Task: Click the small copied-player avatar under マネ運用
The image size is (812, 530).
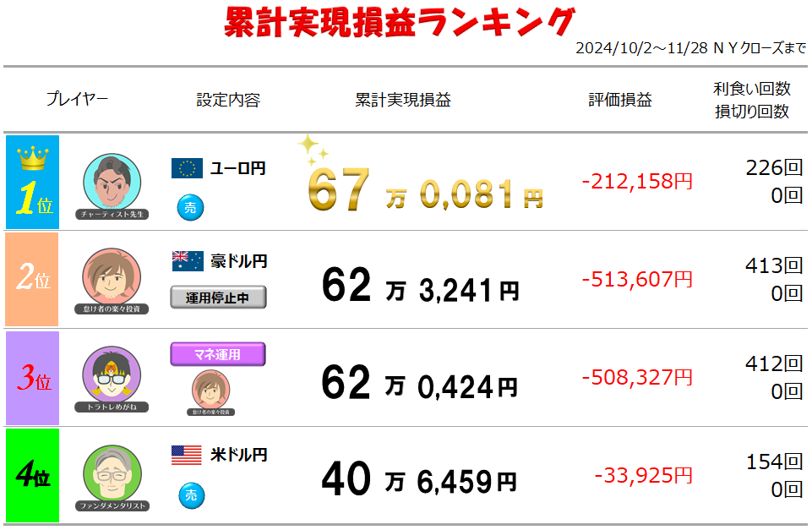Action: [210, 393]
